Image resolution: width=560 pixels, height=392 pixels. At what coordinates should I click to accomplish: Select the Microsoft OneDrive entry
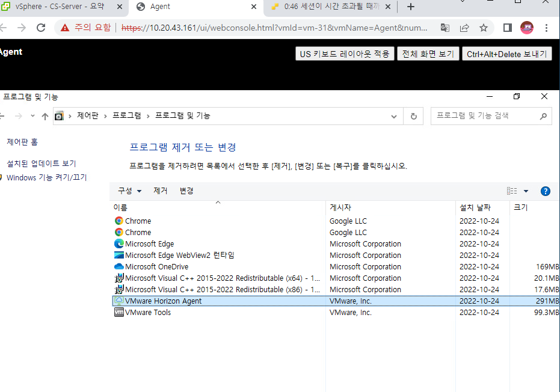[336, 267]
